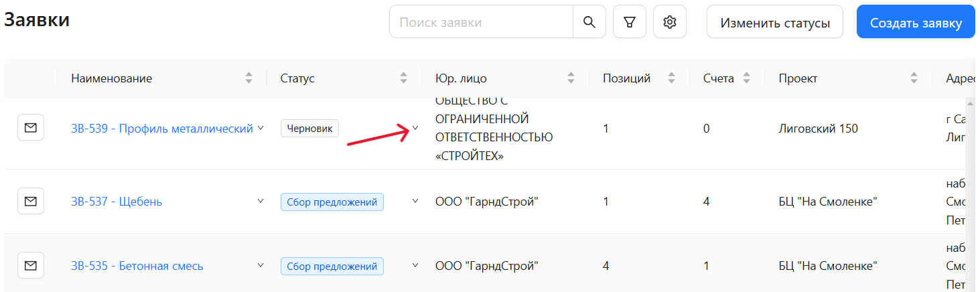Click envelope icon in ЗВ-539 row
The height and width of the screenshot is (292, 980).
click(x=31, y=127)
